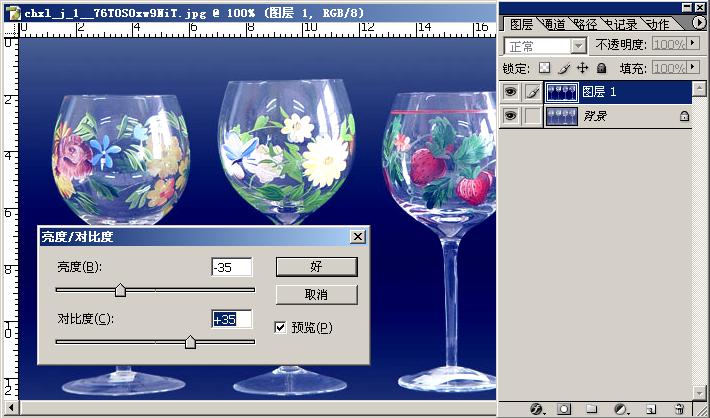Switch to the 图层 tab
This screenshot has width=710, height=418.
(x=521, y=24)
